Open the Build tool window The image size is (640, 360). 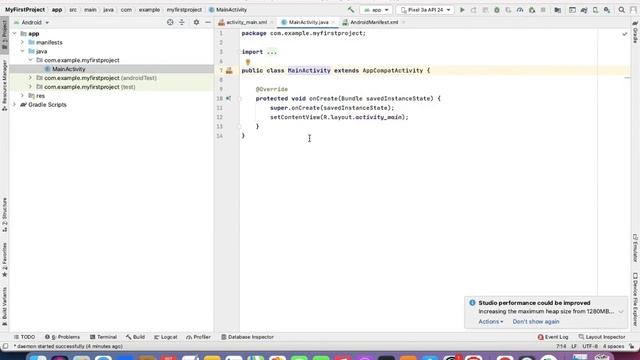click(135, 337)
